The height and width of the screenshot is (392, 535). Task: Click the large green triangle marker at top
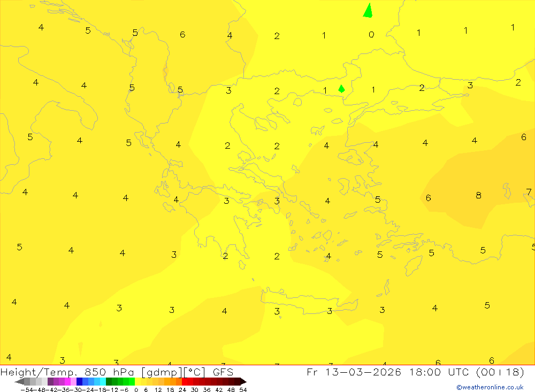pyautogui.click(x=368, y=10)
